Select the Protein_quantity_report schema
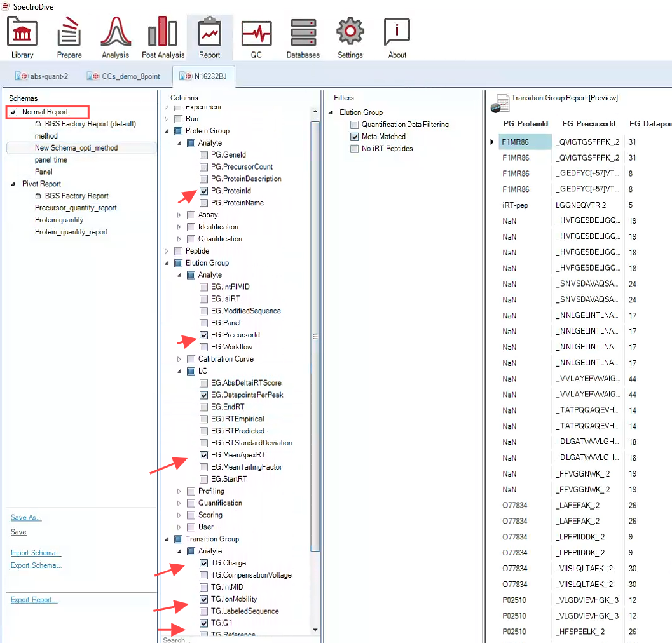The image size is (672, 643). (71, 232)
